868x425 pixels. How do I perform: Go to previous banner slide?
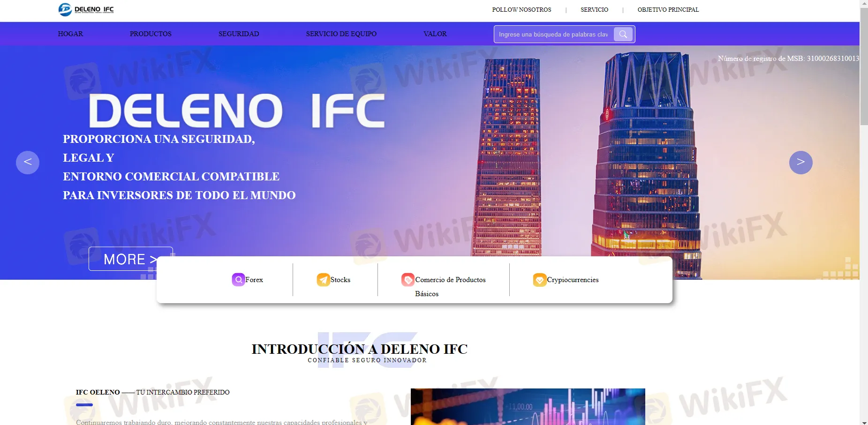(28, 163)
